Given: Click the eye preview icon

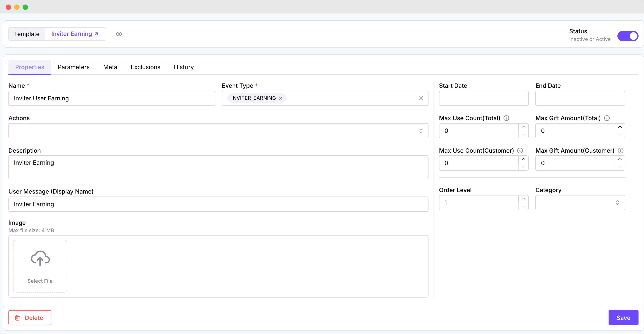Looking at the screenshot, I should tap(119, 34).
